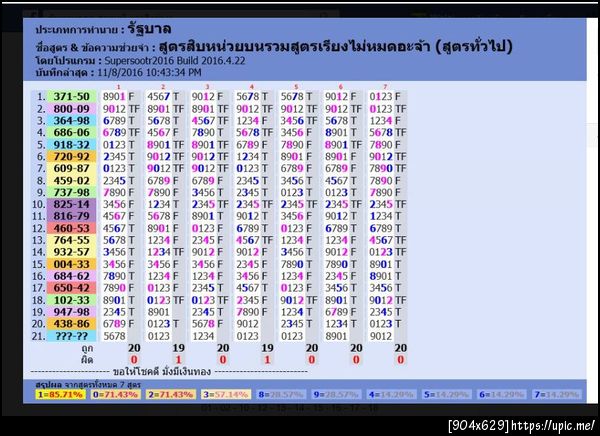This screenshot has height=436, width=600.
Task: Click the unknown result ???-?? in row 21
Action: 72,336
